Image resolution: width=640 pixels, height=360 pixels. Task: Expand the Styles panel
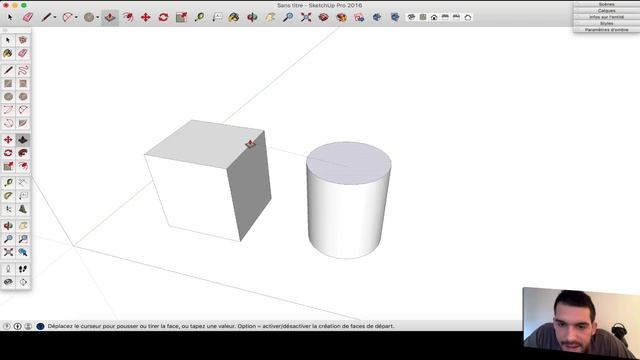coord(607,23)
